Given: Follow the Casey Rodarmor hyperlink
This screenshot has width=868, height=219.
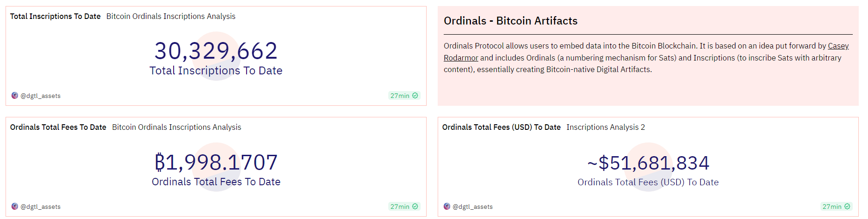Looking at the screenshot, I should [x=838, y=46].
